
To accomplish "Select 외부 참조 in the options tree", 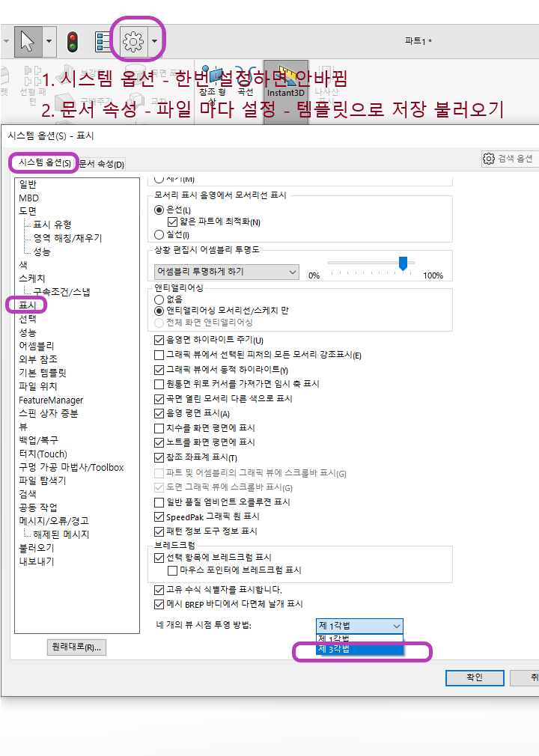I will click(38, 359).
